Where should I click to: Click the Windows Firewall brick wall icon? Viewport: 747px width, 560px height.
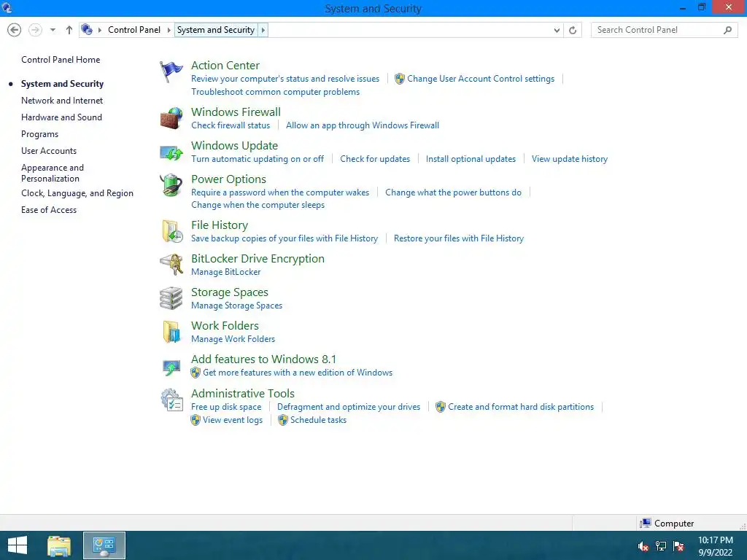click(171, 118)
